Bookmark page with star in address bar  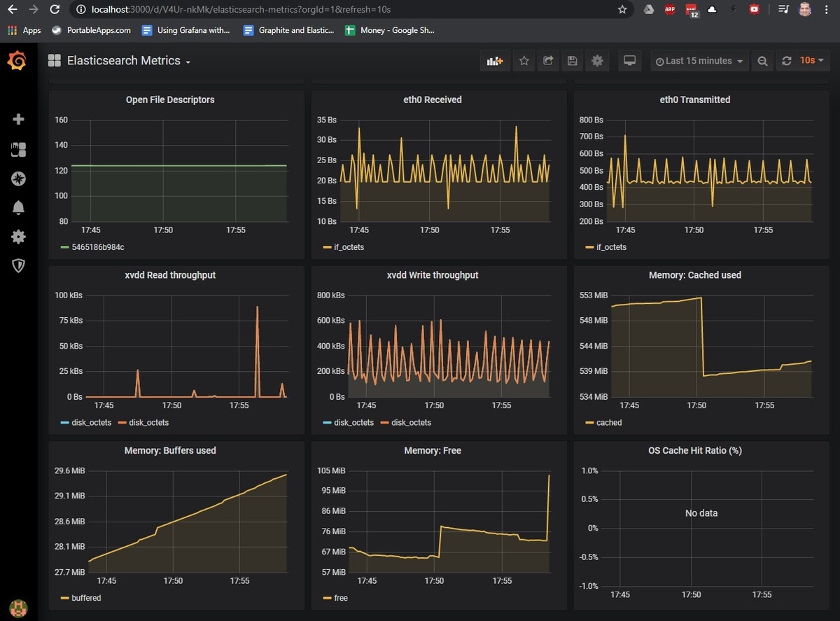[x=622, y=10]
